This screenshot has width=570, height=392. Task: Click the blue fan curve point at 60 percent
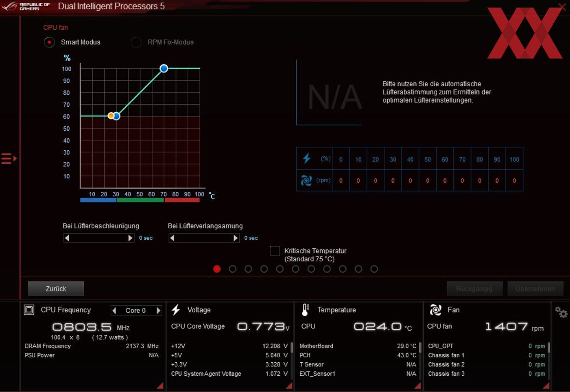point(117,116)
